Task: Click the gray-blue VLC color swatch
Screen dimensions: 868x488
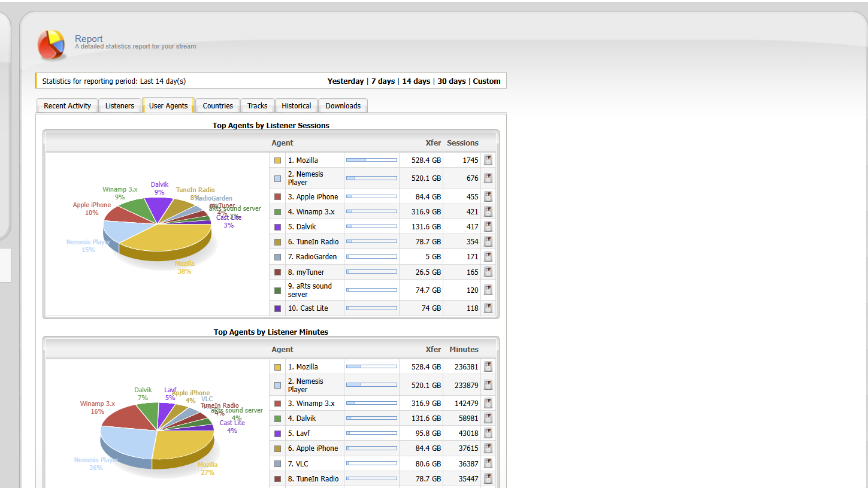Action: (277, 463)
